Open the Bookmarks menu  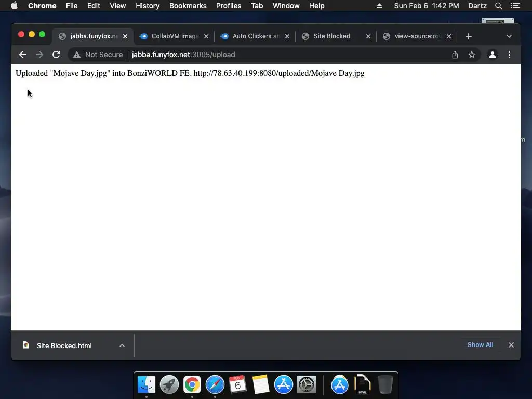(x=188, y=6)
